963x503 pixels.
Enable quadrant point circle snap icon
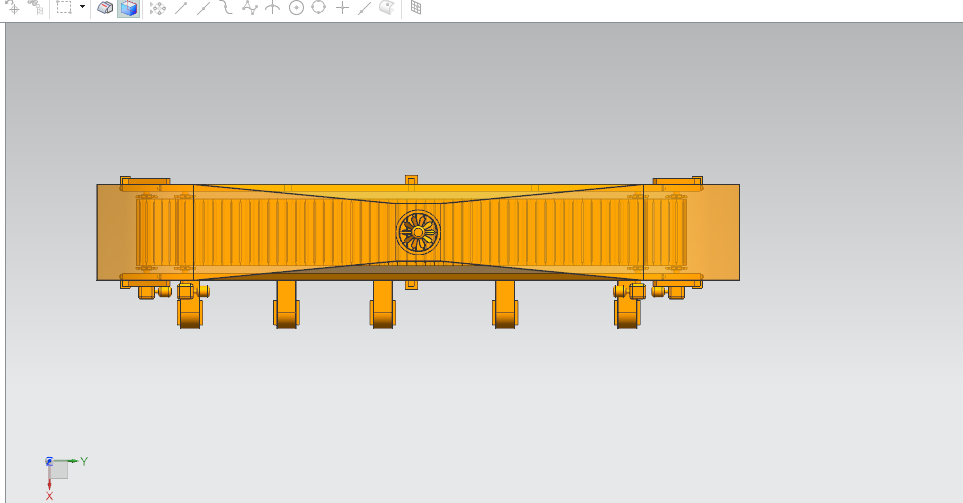(319, 7)
